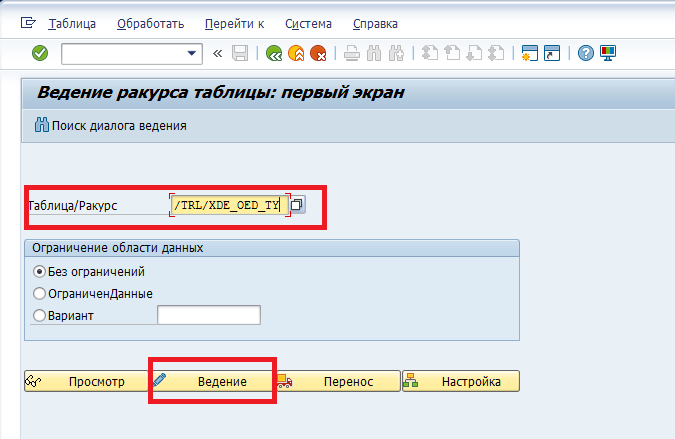Image resolution: width=675 pixels, height=439 pixels.
Task: Open help with the question mark icon
Action: click(586, 53)
